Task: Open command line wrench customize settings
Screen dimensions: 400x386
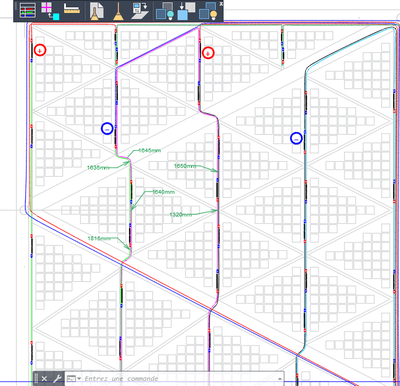Action: click(57, 378)
